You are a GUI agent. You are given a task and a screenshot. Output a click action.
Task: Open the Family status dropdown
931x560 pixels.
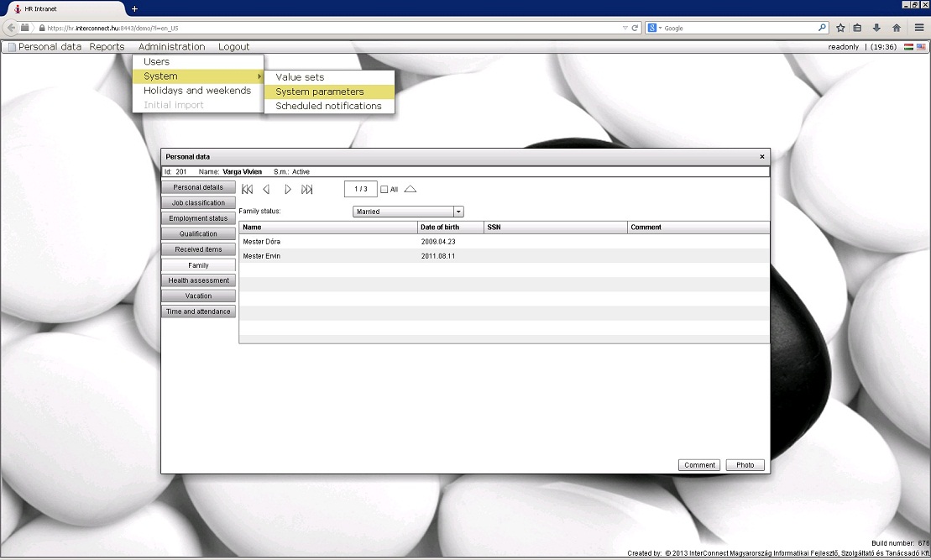[458, 212]
